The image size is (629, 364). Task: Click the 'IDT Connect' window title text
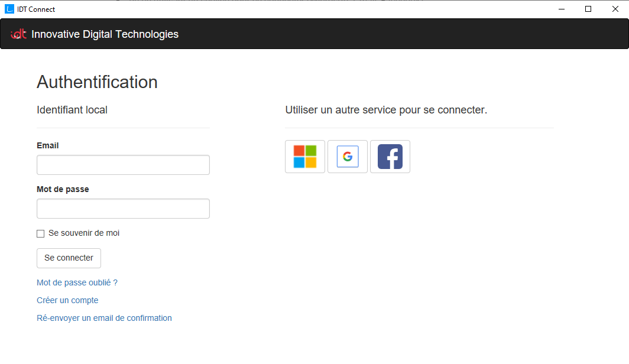pyautogui.click(x=36, y=9)
